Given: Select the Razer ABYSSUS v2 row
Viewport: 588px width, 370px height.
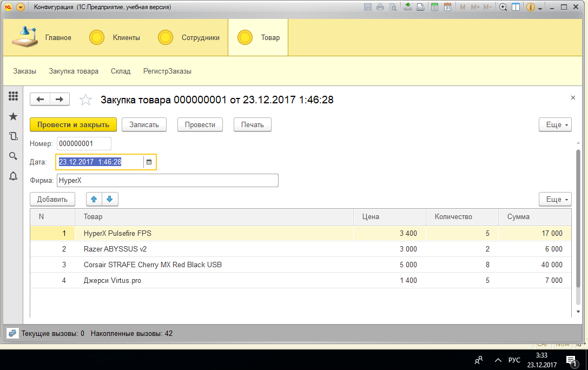Looking at the screenshot, I should click(301, 249).
